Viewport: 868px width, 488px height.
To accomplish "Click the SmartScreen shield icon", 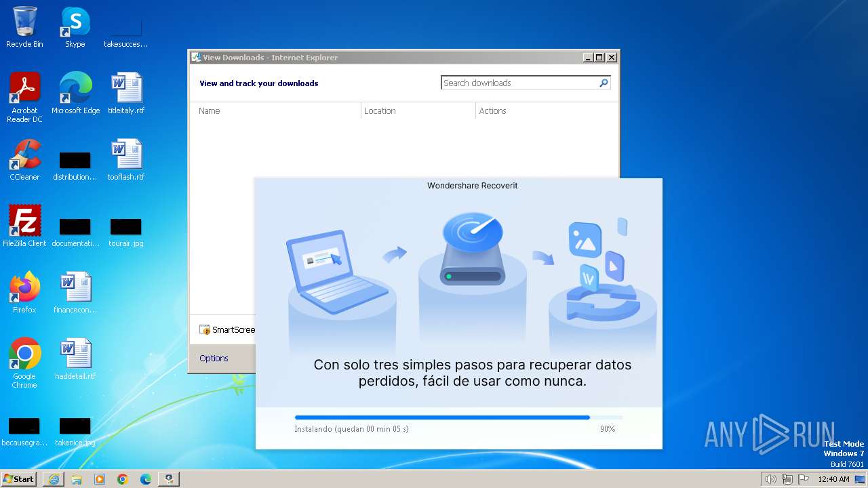I will (204, 330).
